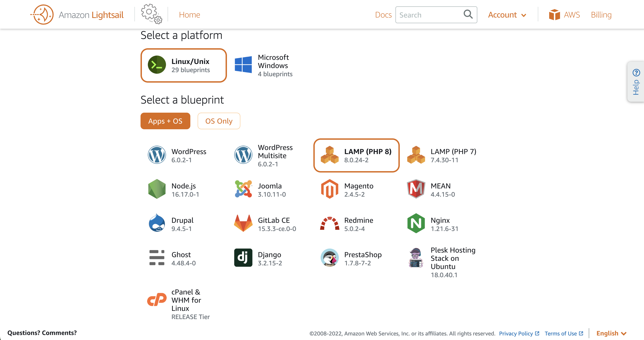This screenshot has height=340, width=644.
Task: Expand the Account dropdown menu
Action: click(507, 15)
